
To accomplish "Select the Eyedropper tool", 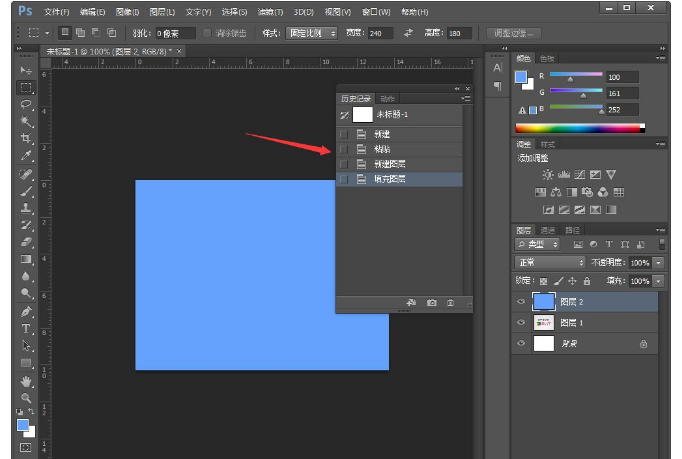I will click(26, 156).
